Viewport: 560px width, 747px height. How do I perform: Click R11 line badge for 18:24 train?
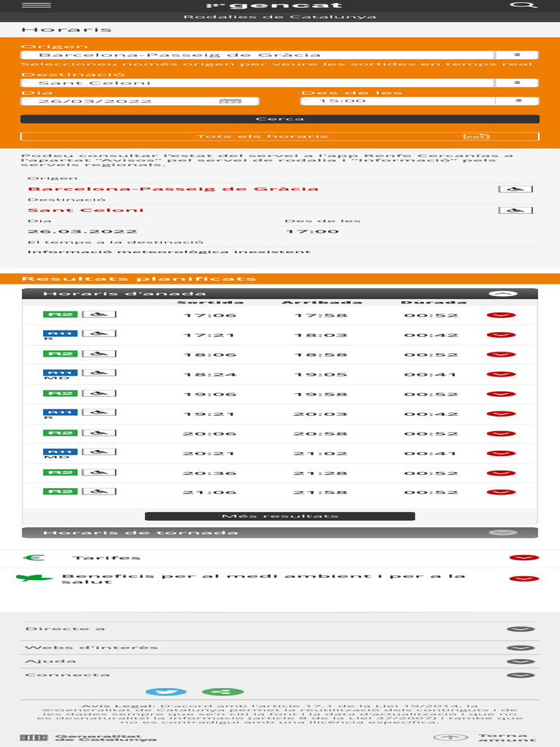[60, 373]
